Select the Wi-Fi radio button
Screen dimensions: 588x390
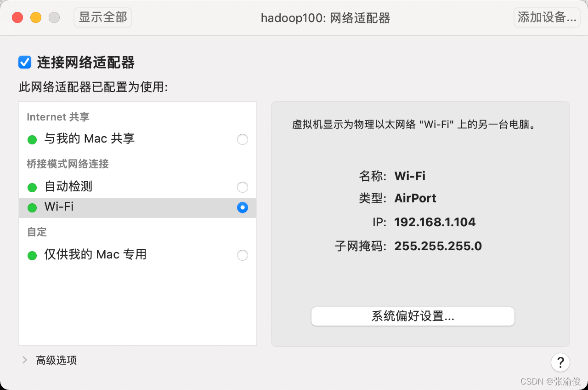click(x=243, y=207)
